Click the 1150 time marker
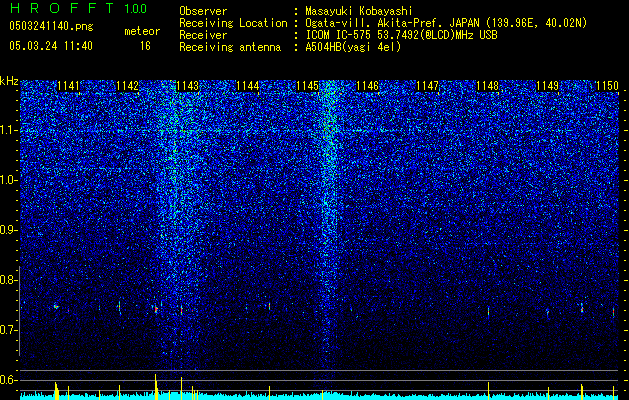This screenshot has width=629, height=400. point(607,86)
